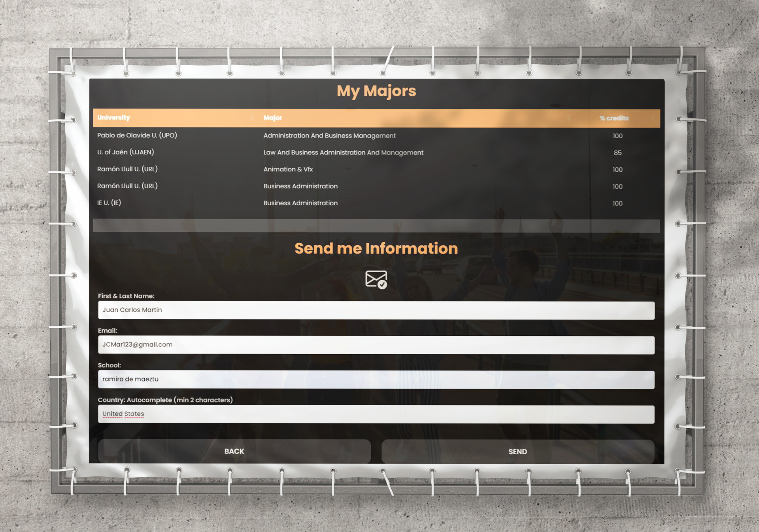Click the School input field
This screenshot has height=532, width=759.
coord(376,379)
